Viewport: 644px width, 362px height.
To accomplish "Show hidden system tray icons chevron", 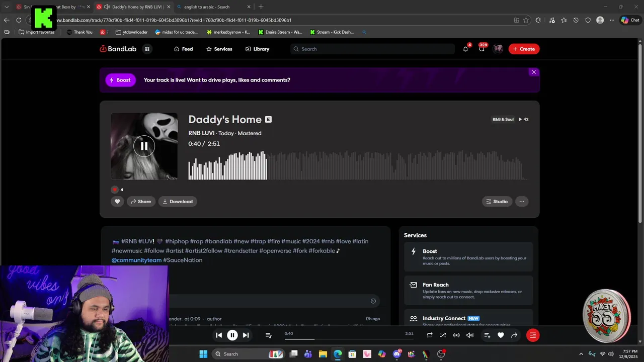I will [x=581, y=354].
